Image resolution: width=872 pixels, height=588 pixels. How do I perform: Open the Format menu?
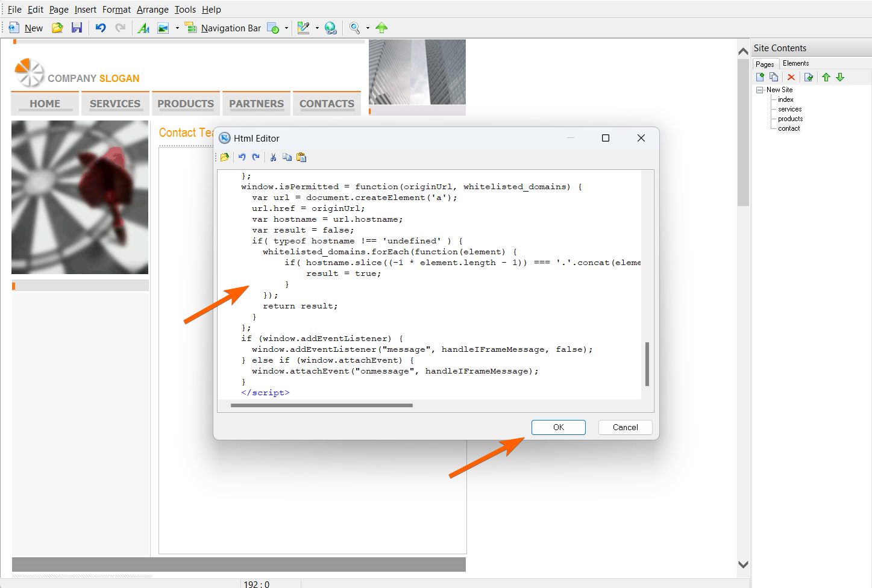(x=116, y=10)
